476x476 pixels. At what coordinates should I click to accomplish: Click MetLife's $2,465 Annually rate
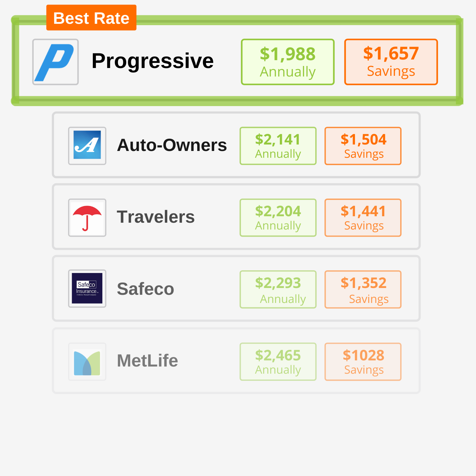[278, 361]
